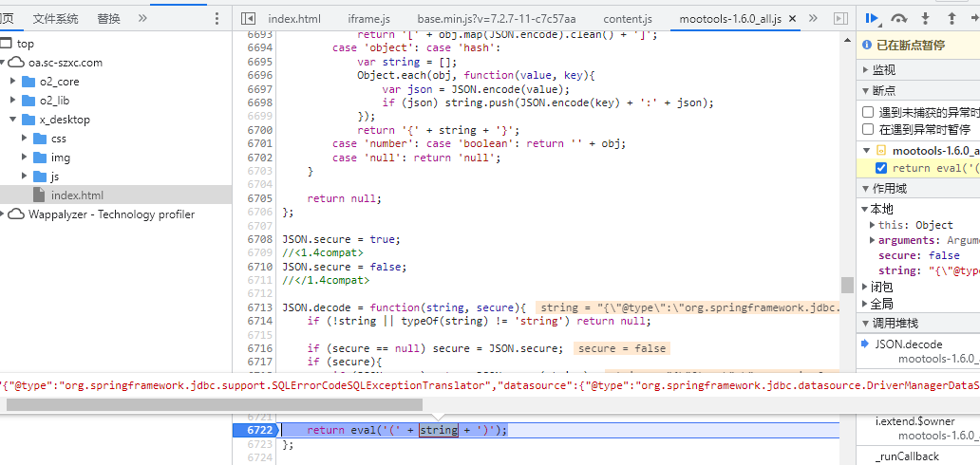Open the three-dot navigator options menu
The height and width of the screenshot is (465, 980).
coord(216,18)
